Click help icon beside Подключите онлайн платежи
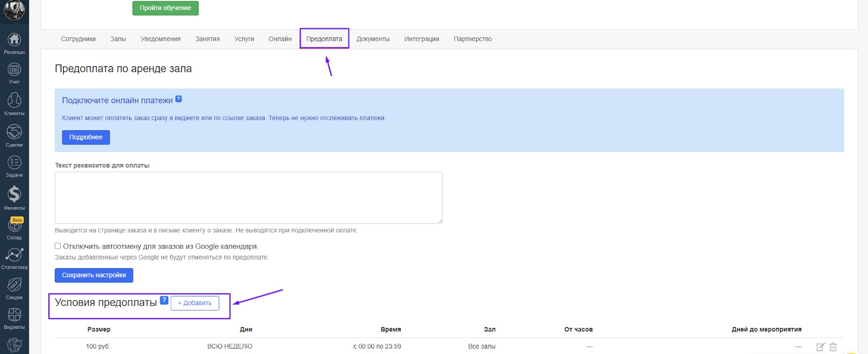Image resolution: width=868 pixels, height=354 pixels. click(179, 99)
